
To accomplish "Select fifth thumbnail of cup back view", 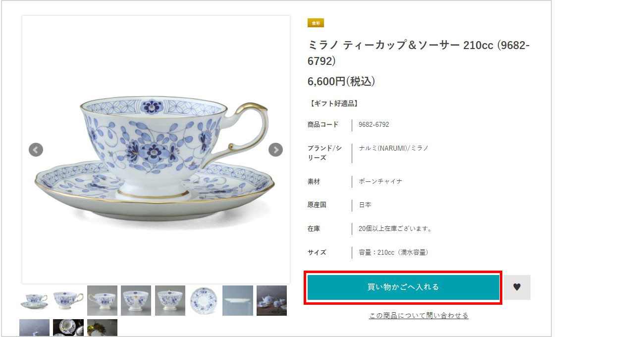I will pos(170,300).
